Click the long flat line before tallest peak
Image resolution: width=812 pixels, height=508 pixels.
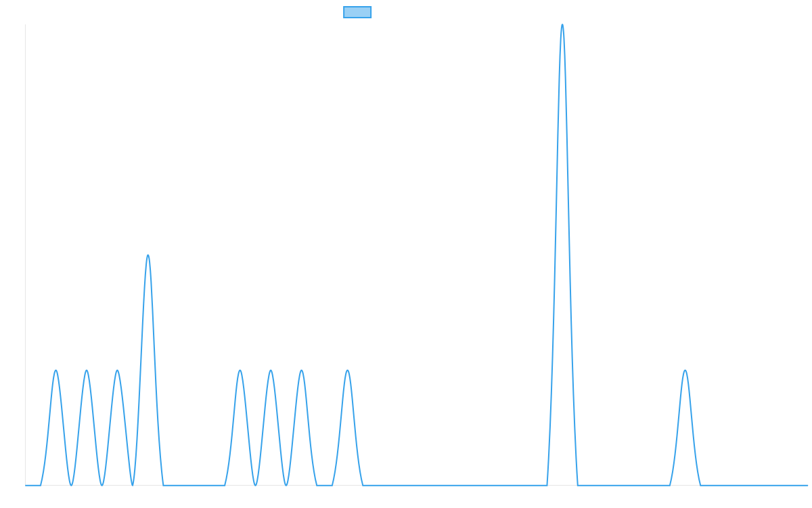click(x=455, y=485)
